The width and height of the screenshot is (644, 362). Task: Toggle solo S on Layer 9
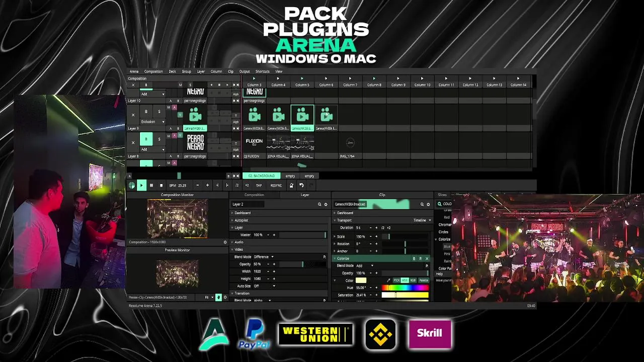click(159, 112)
